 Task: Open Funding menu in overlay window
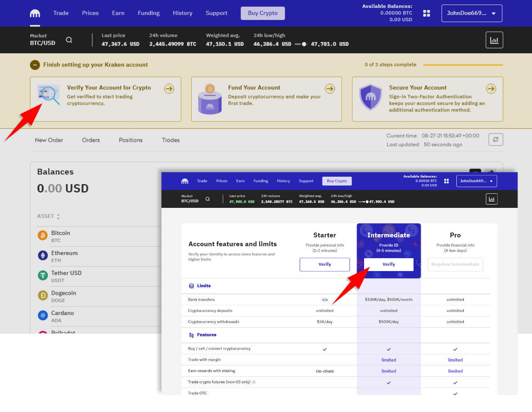(x=261, y=181)
